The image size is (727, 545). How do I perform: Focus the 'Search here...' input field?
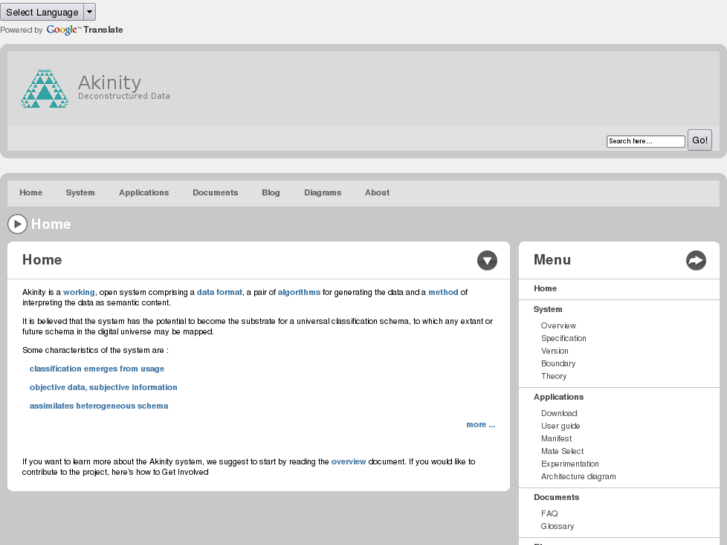pos(645,141)
